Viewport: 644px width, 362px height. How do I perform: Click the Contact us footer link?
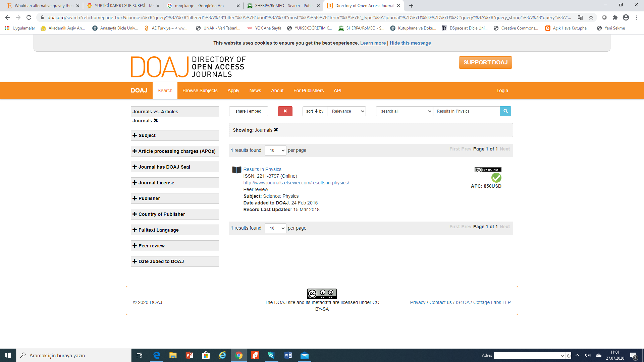[x=441, y=302]
